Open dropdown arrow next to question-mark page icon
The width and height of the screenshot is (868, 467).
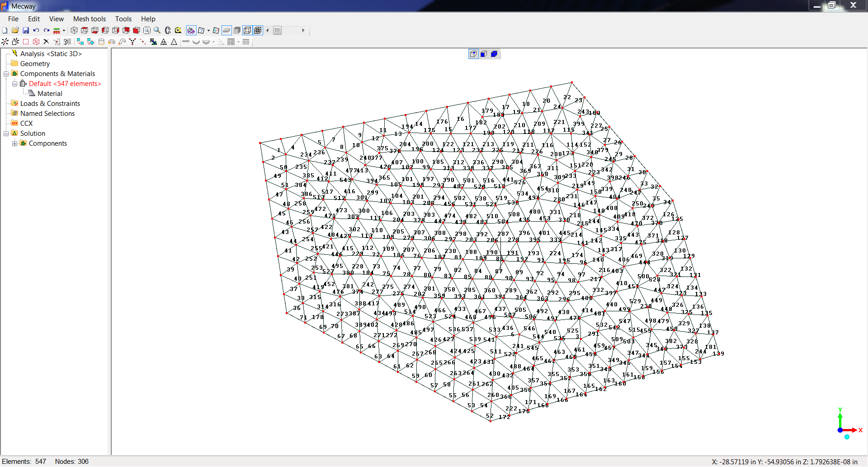tap(208, 31)
